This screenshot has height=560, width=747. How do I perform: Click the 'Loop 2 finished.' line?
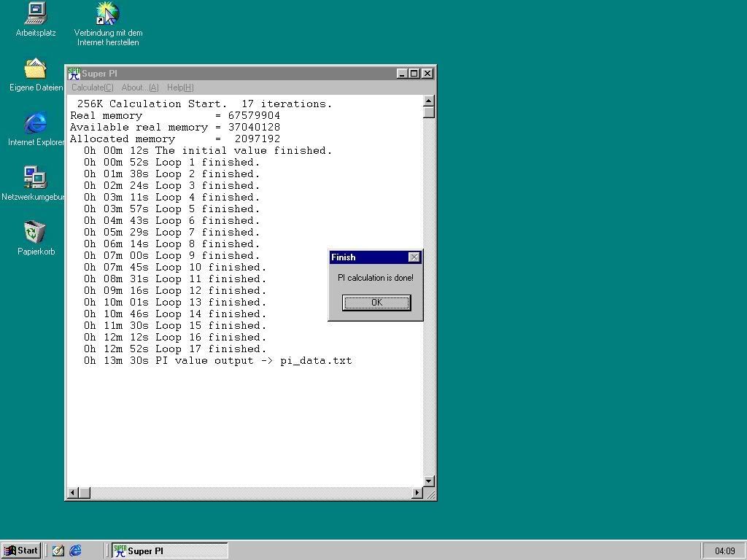171,174
